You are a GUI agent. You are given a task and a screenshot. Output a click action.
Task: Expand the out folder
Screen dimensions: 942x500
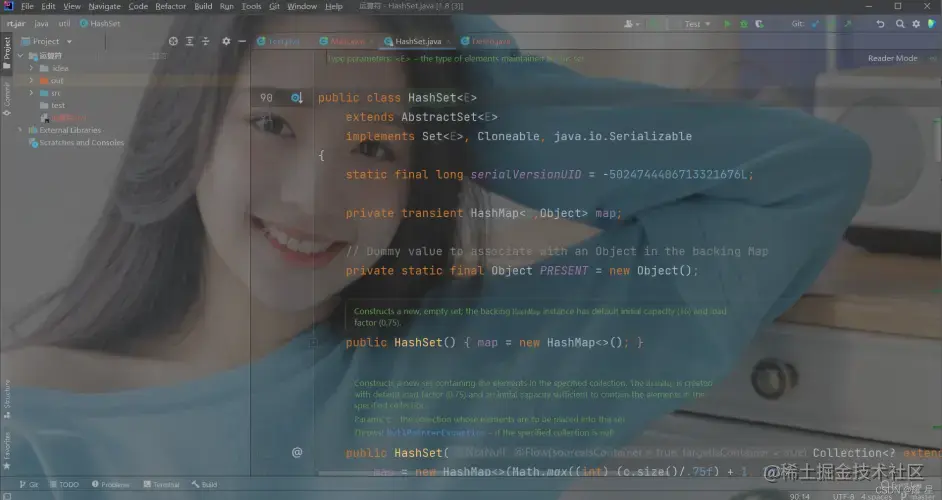[x=31, y=81]
